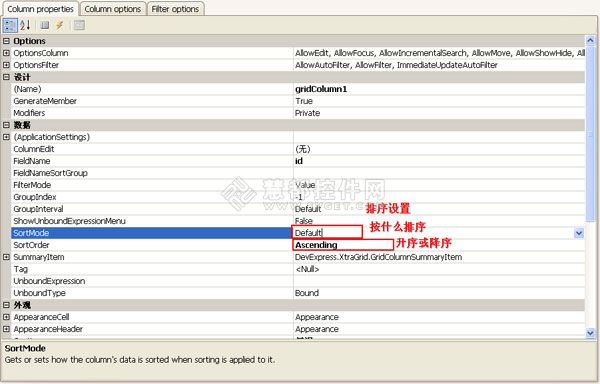Open the Column properties tab
Screen dimensions: 600x384
point(40,9)
